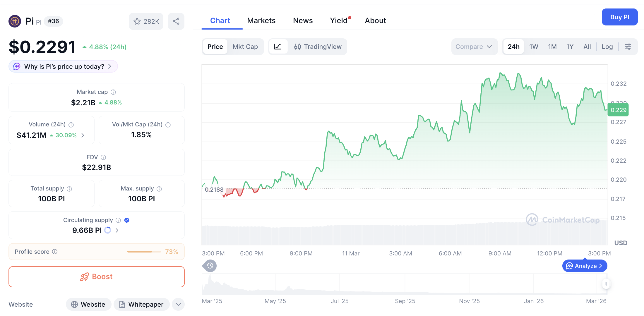This screenshot has height=316, width=644.
Task: Click the timeline range slider handle
Action: click(606, 284)
